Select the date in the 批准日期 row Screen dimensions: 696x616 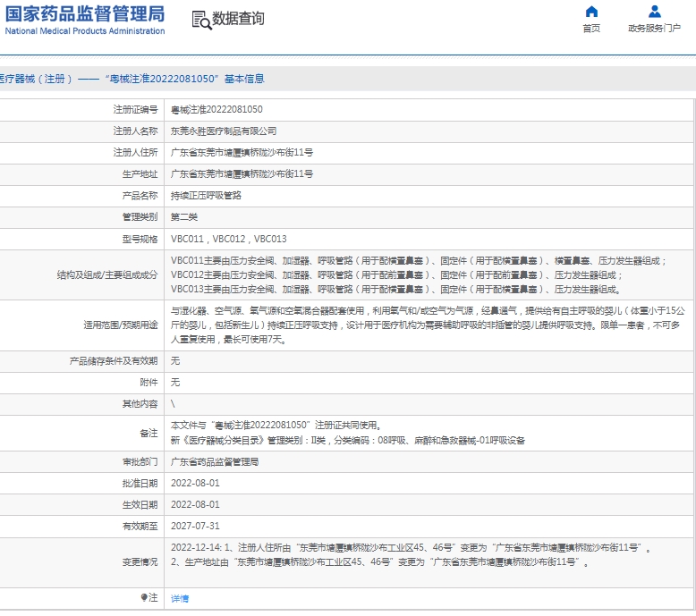click(195, 483)
